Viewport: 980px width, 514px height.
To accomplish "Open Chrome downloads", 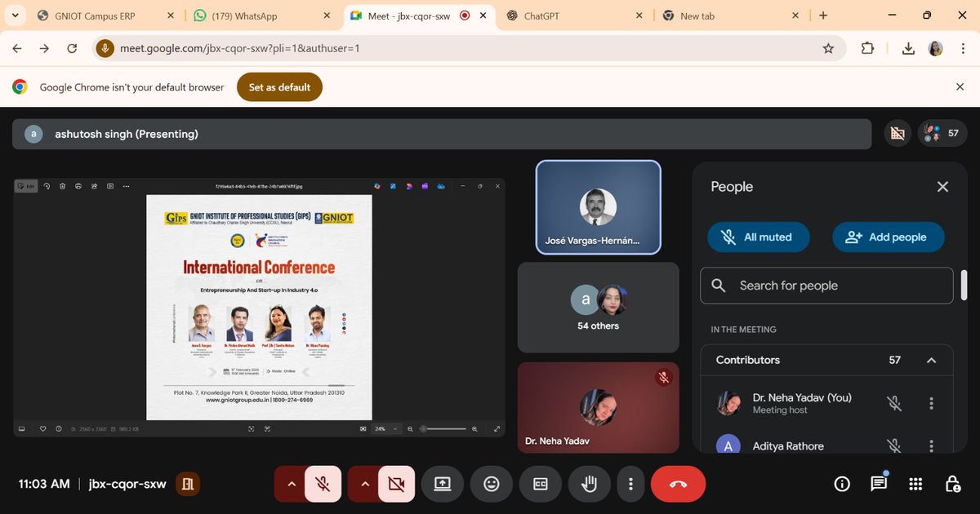I will tap(908, 48).
